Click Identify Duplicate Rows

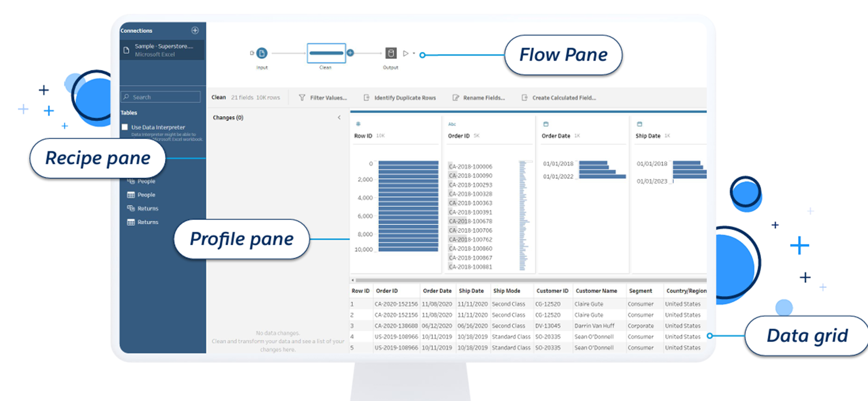click(400, 98)
